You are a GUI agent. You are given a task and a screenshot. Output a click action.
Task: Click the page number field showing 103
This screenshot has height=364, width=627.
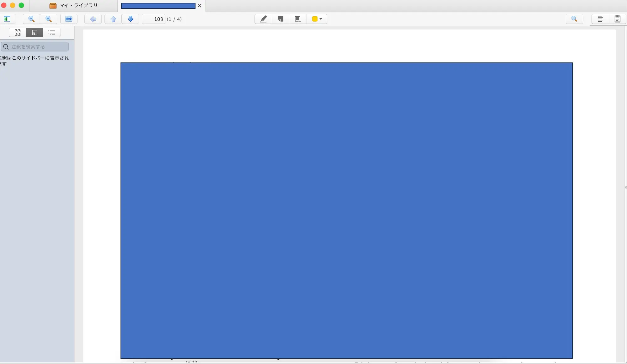click(x=154, y=19)
